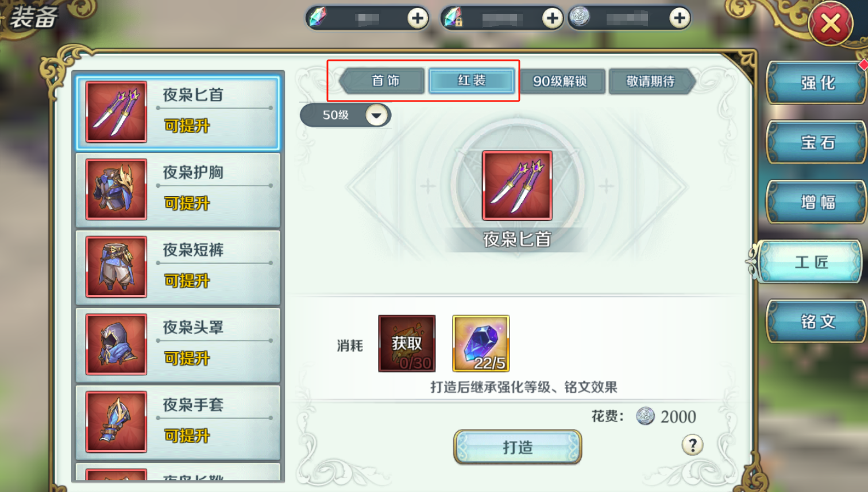Tap the blue gem material icon 22/5

pos(481,343)
